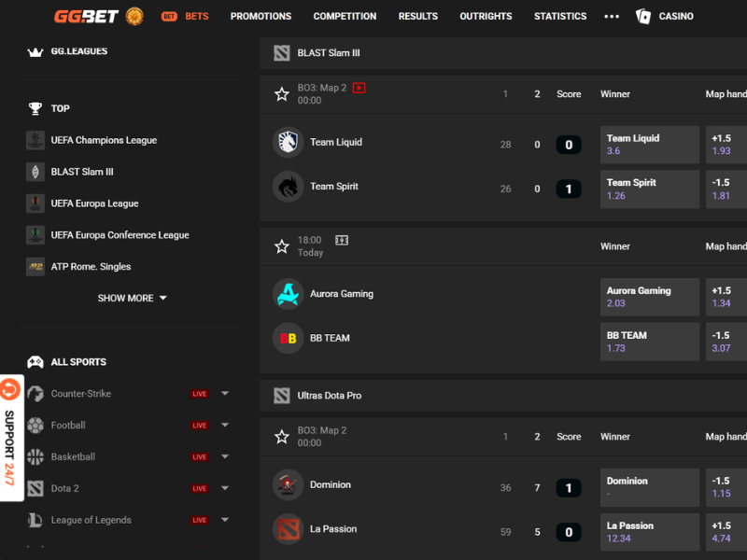Click the Dota icon in BLAST Slam III header
747x560 pixels.
[282, 53]
